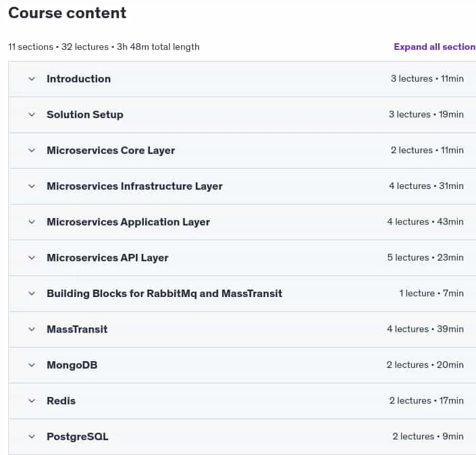Viewport: 476px width, 455px height.
Task: Open the Solution Setup section title
Action: pos(85,115)
